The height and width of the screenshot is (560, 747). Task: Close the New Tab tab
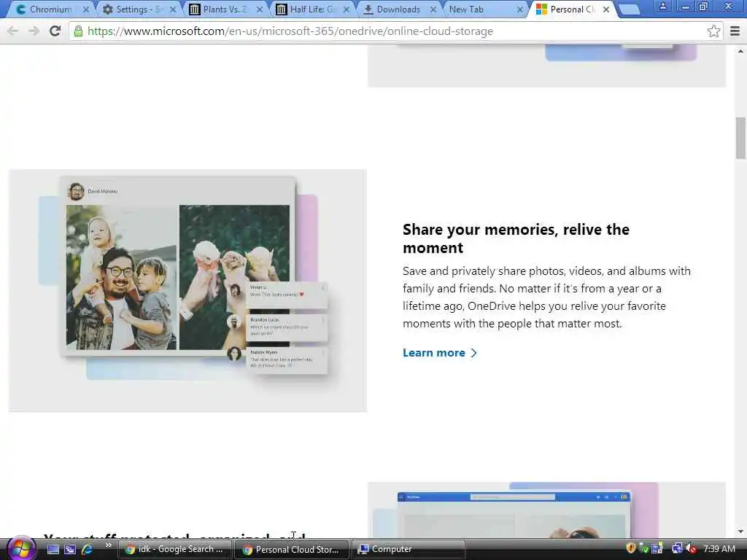[519, 9]
